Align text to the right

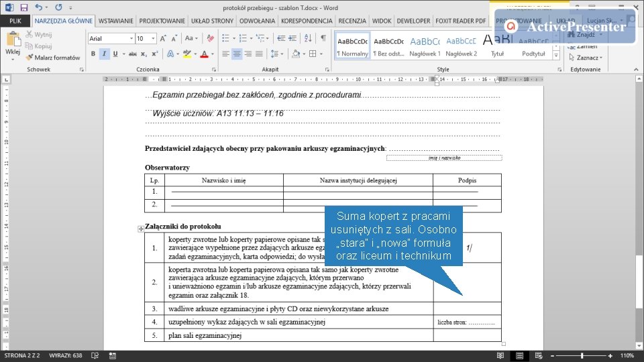[x=248, y=54]
